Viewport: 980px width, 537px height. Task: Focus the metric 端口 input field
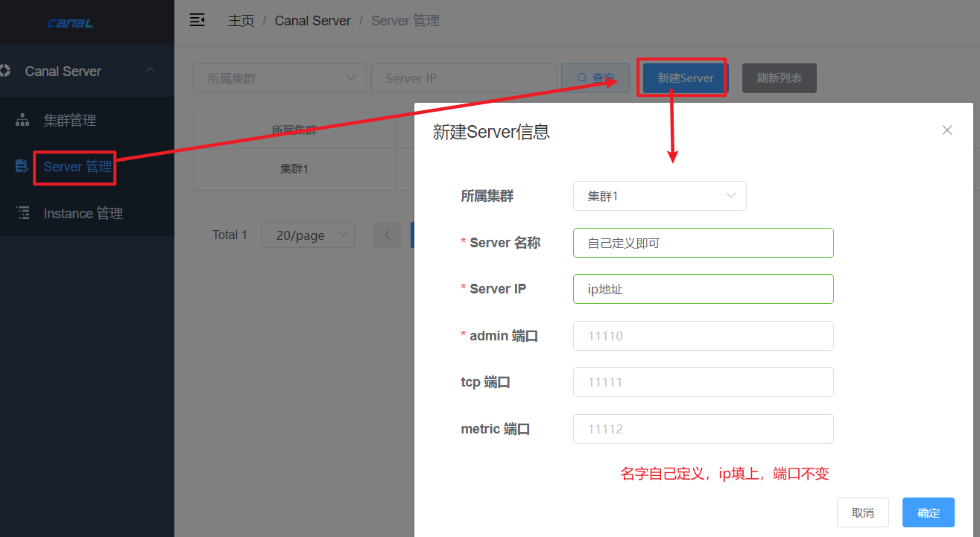(704, 429)
